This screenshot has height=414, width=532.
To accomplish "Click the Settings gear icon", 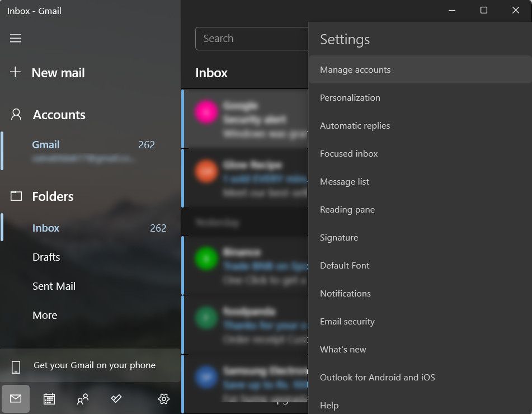I will pyautogui.click(x=164, y=399).
